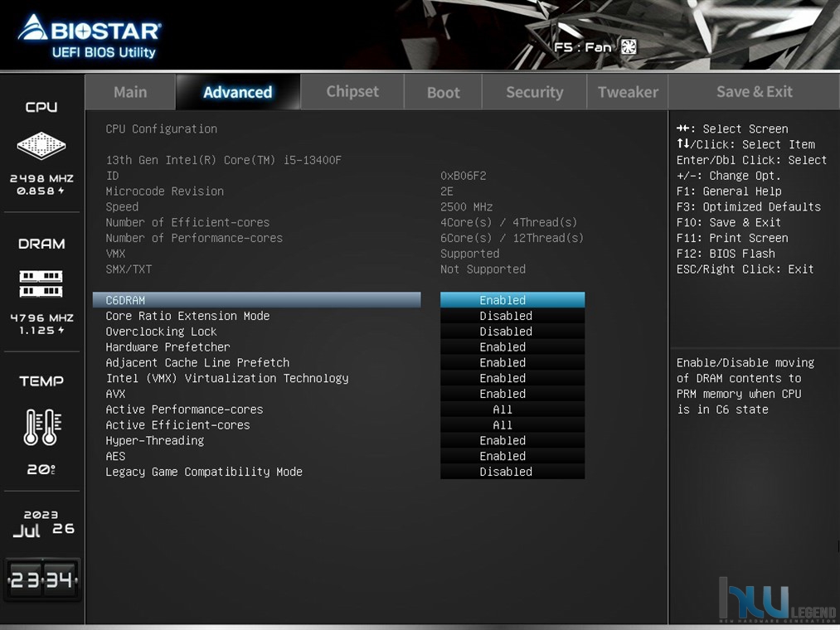Click the SMX/TXT Not Supported value
This screenshot has height=630, width=840.
click(x=483, y=269)
